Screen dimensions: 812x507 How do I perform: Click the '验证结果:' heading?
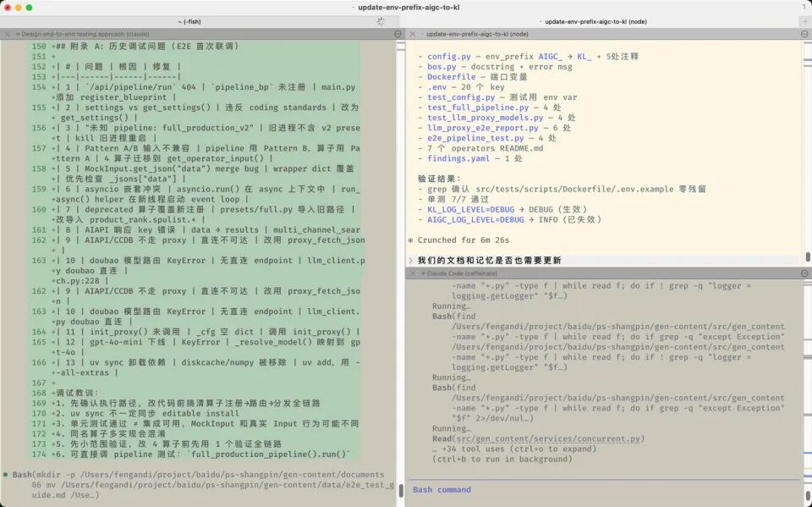point(439,179)
